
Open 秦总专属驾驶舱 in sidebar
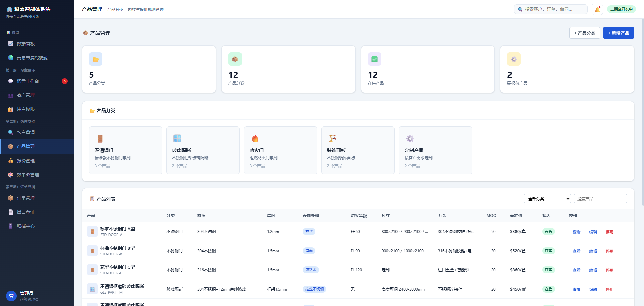[x=37, y=58]
